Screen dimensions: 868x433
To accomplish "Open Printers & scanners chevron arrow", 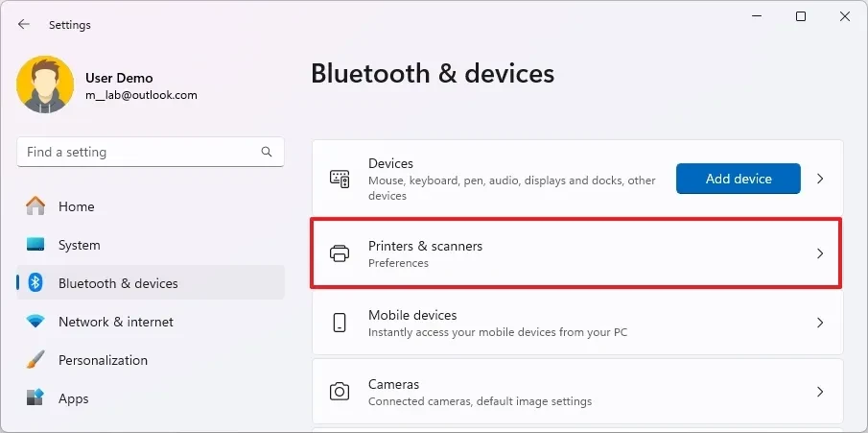I will pyautogui.click(x=820, y=253).
